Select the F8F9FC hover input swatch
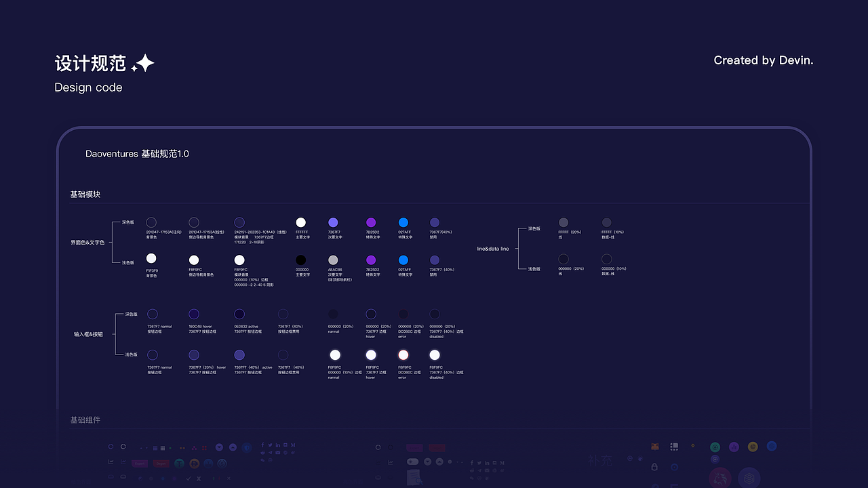The image size is (868, 488). [371, 354]
